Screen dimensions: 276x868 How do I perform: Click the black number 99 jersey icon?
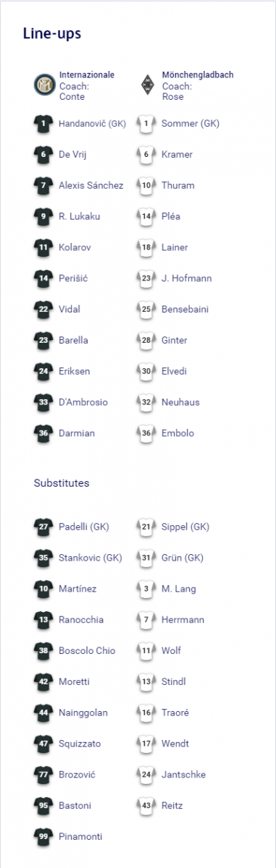coord(44,837)
